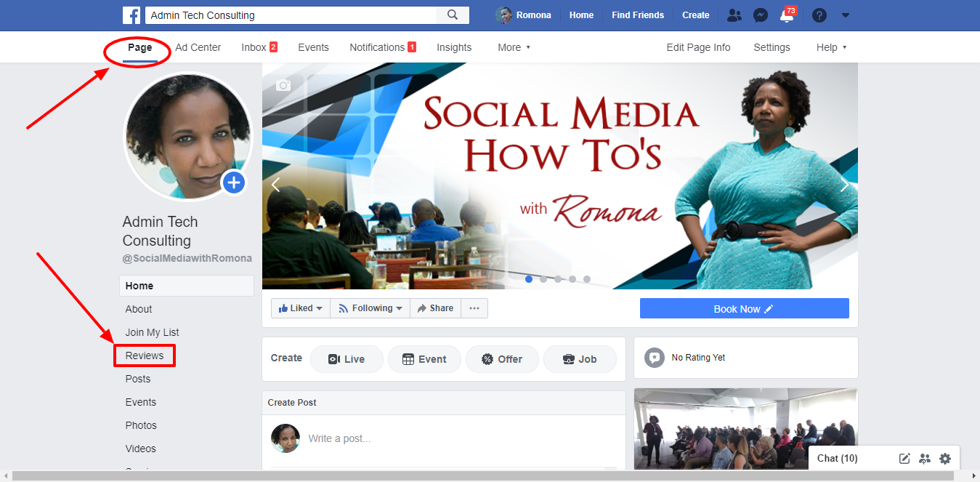The height and width of the screenshot is (482, 980).
Task: Create a Job post
Action: (x=580, y=359)
